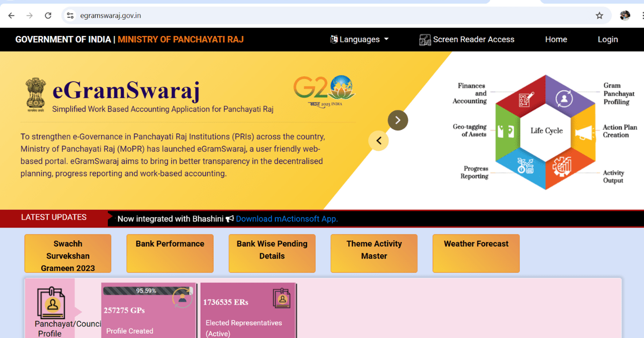The image size is (644, 338).
Task: Open Swachh Survekshan Grameen 2023
Action: (68, 253)
